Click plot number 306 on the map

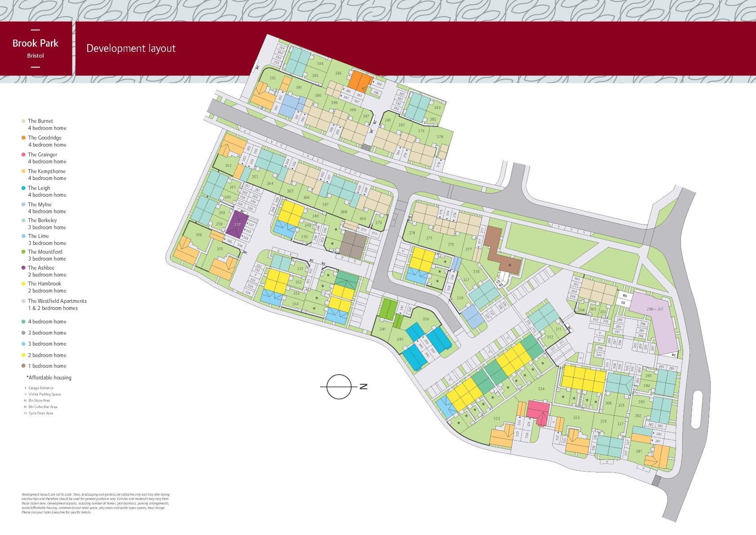coord(608,403)
